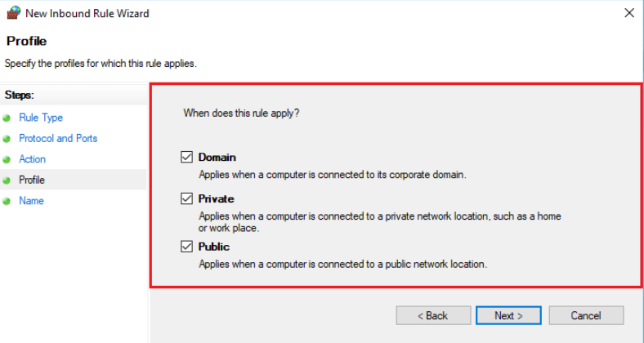
Task: Cancel the inbound rule wizard
Action: (x=586, y=315)
